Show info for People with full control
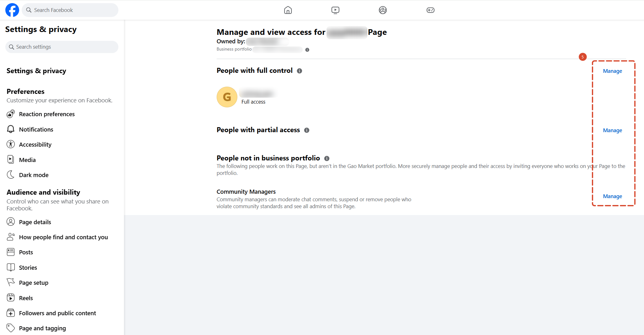 pos(300,71)
